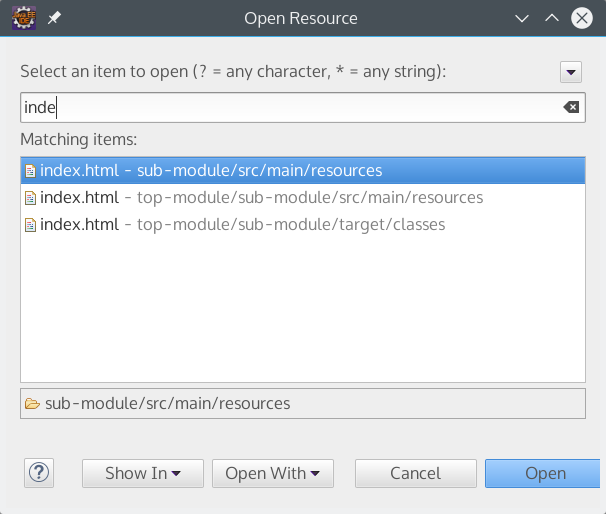Image resolution: width=606 pixels, height=514 pixels.
Task: Click file icon of top-module/sub-module/target/classes index.html
Action: click(30, 225)
